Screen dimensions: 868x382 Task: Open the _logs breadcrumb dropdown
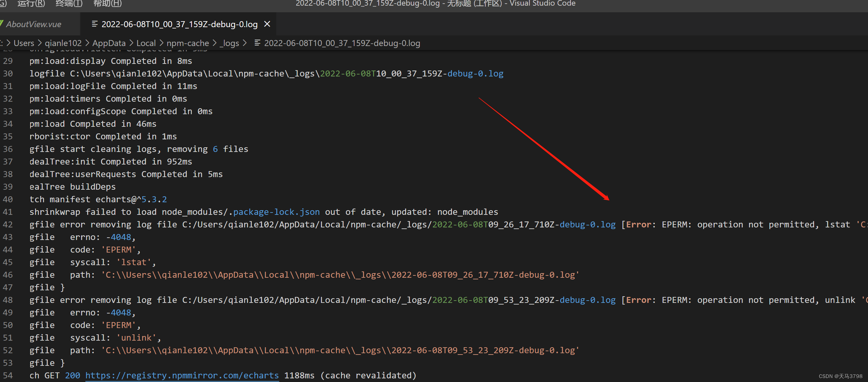(229, 43)
